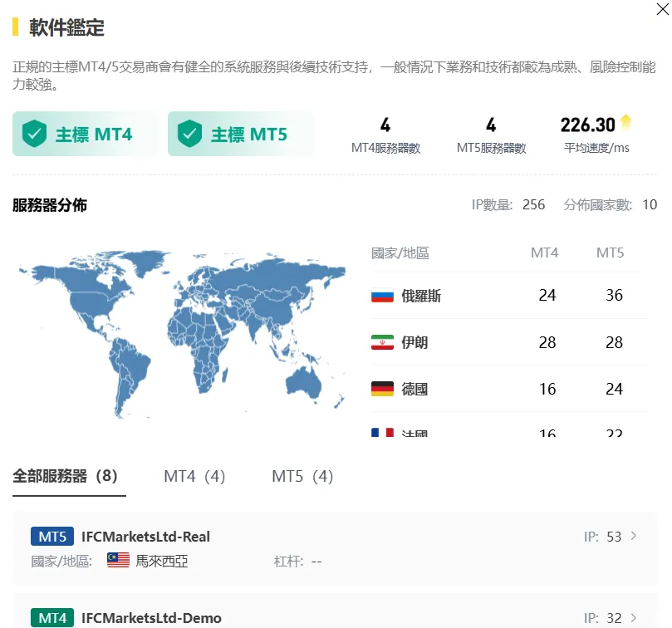This screenshot has height=628, width=672.
Task: Select the 德國 country row label
Action: coord(414,389)
